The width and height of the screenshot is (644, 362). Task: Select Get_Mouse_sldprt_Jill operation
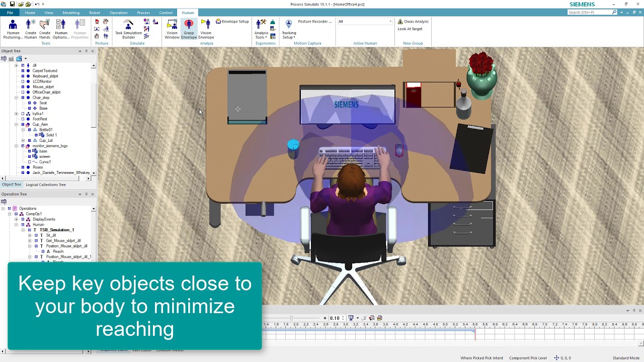click(63, 241)
